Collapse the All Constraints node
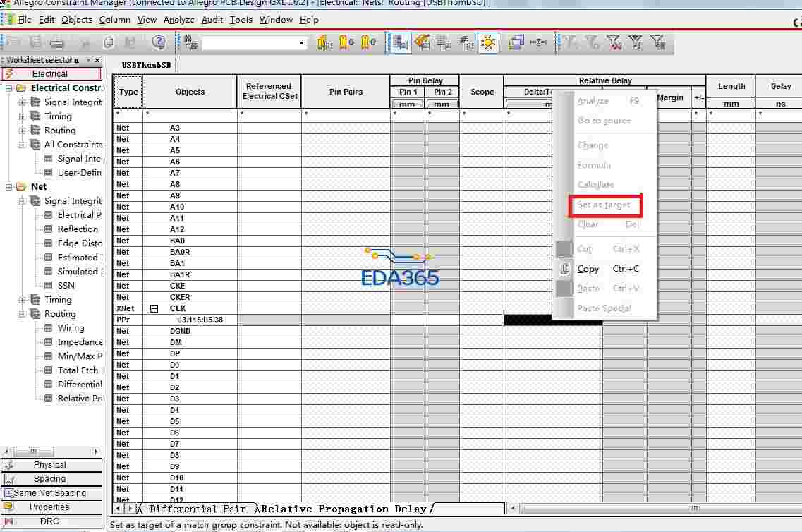 click(x=22, y=145)
